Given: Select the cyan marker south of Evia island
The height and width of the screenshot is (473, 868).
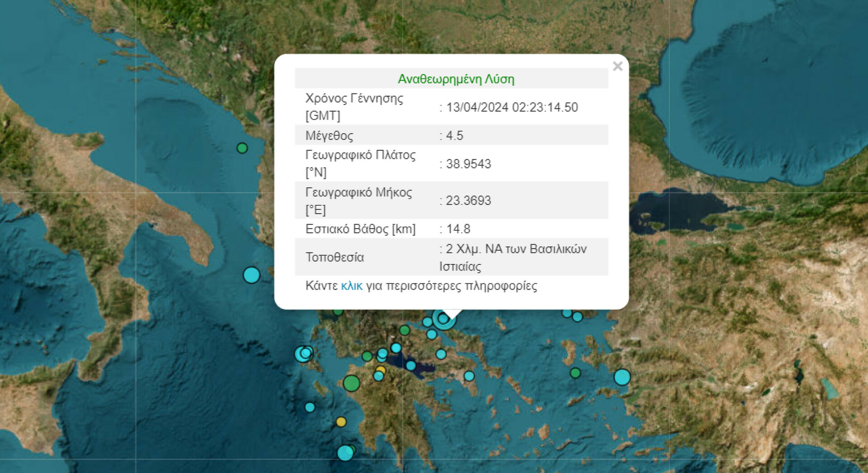Looking at the screenshot, I should (x=469, y=376).
